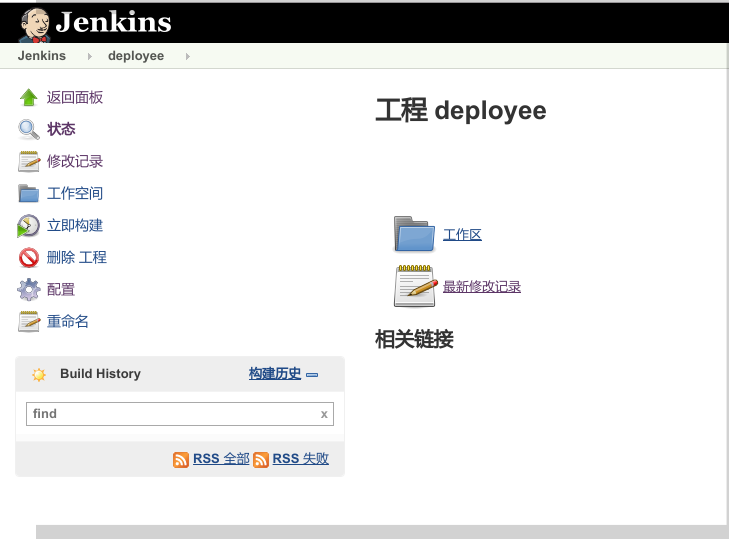The height and width of the screenshot is (539, 729).
Task: Open the 最新修改记录 link
Action: click(x=482, y=286)
